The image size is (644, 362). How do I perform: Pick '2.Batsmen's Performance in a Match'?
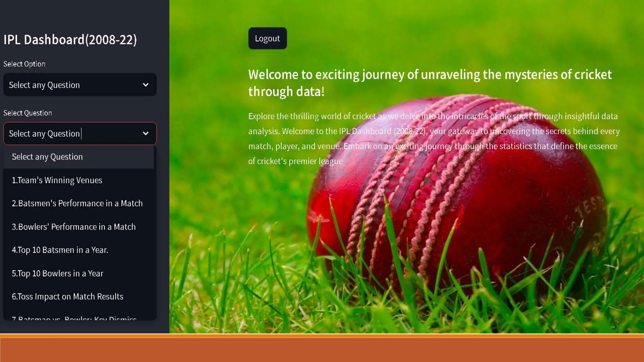coord(77,204)
